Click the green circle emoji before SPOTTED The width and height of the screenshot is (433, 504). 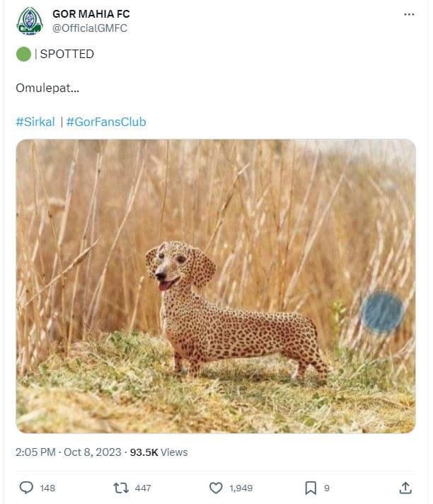coord(23,54)
